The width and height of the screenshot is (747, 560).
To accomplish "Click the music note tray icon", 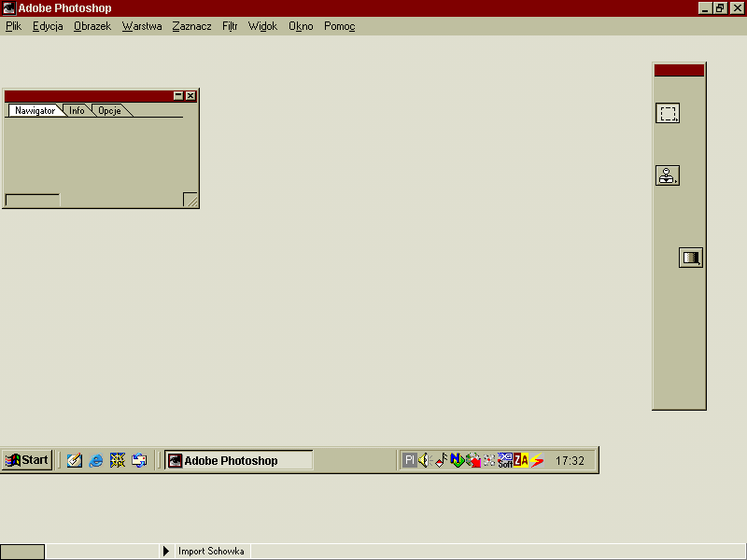I will pos(441,460).
